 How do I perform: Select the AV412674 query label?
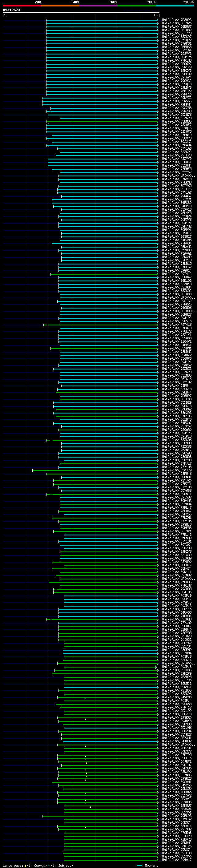11,10
